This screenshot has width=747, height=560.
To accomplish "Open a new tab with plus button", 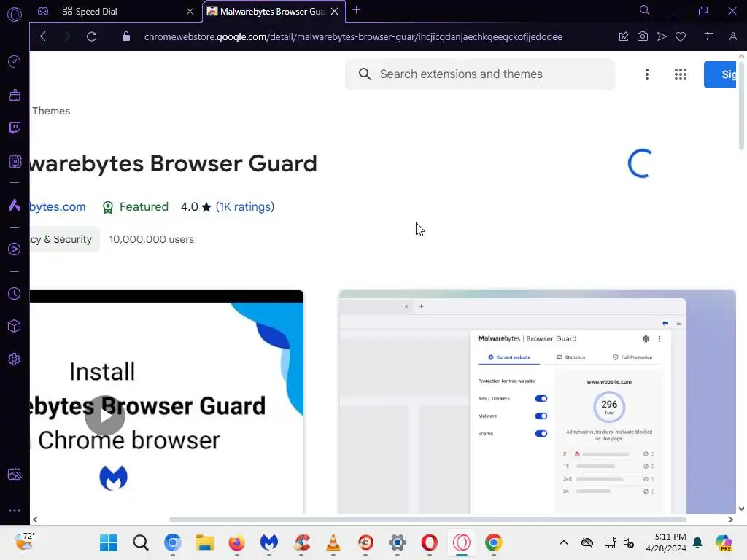I will [356, 10].
